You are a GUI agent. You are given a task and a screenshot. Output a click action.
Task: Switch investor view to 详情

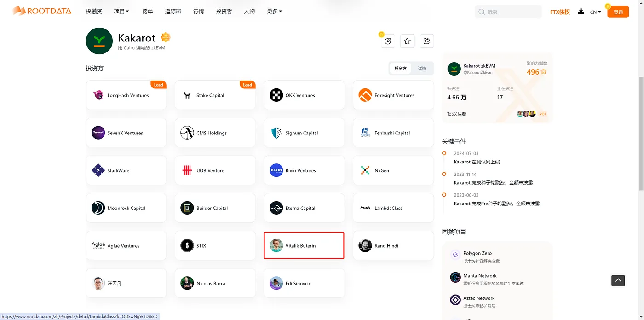click(422, 68)
